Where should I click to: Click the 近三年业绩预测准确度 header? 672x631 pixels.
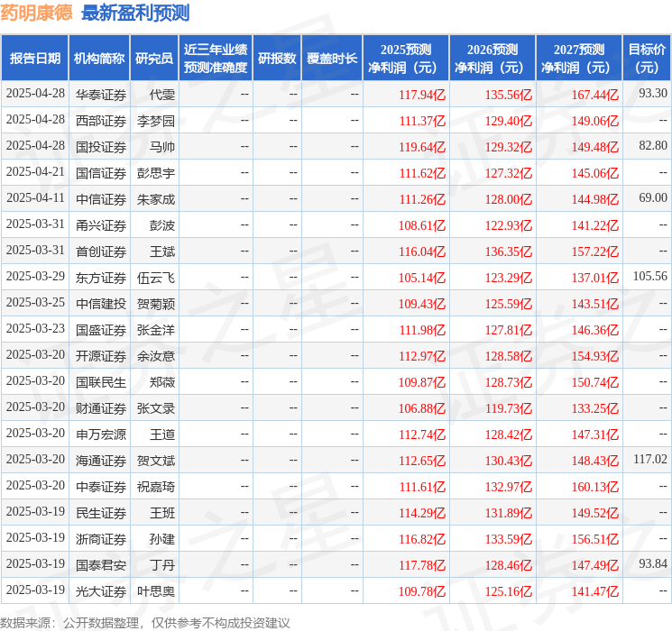pyautogui.click(x=216, y=59)
